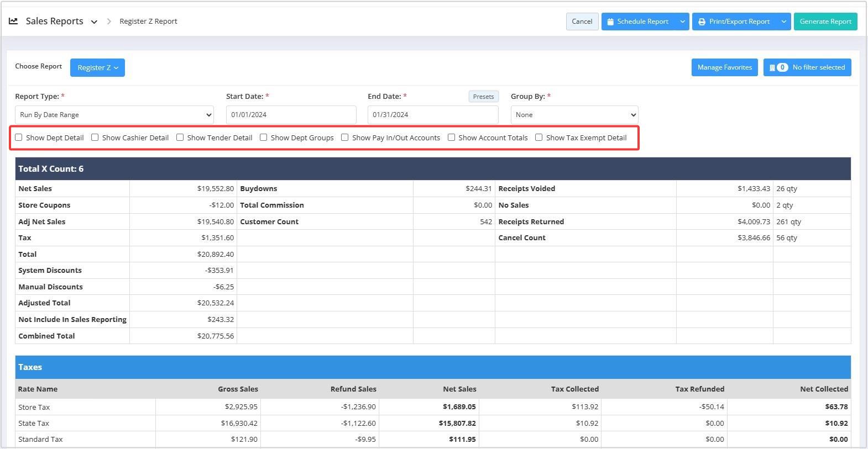Viewport: 868px width, 449px height.
Task: Click the Store Tax row name
Action: click(34, 408)
